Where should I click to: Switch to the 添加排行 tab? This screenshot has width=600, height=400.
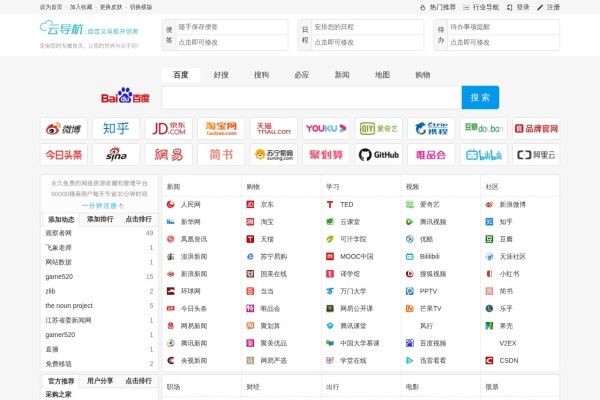click(100, 219)
